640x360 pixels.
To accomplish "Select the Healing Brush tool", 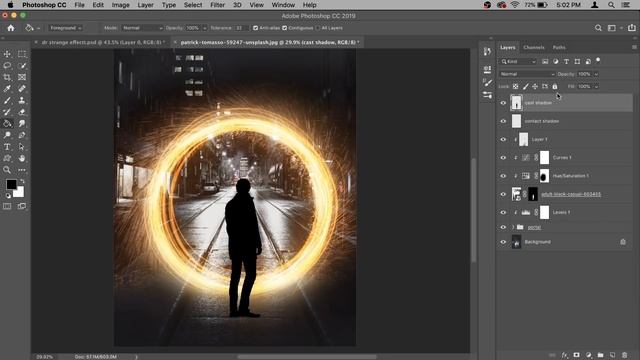I will [x=22, y=89].
